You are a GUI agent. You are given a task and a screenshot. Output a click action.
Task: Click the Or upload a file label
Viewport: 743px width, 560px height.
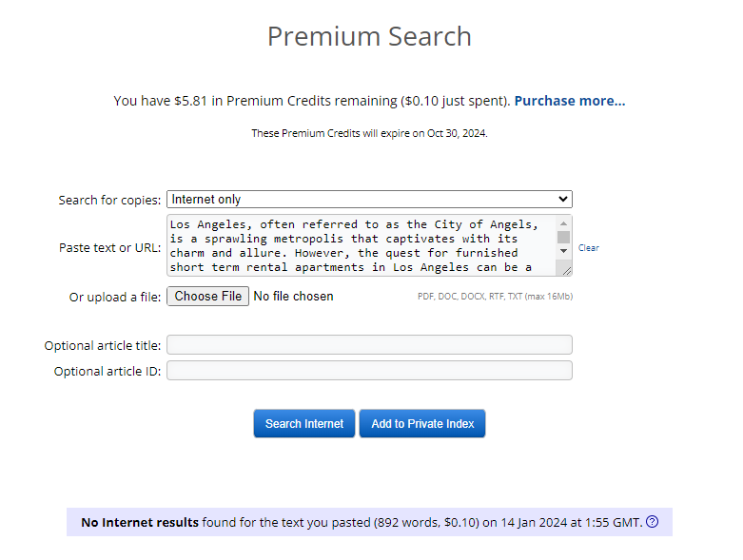pyautogui.click(x=115, y=298)
